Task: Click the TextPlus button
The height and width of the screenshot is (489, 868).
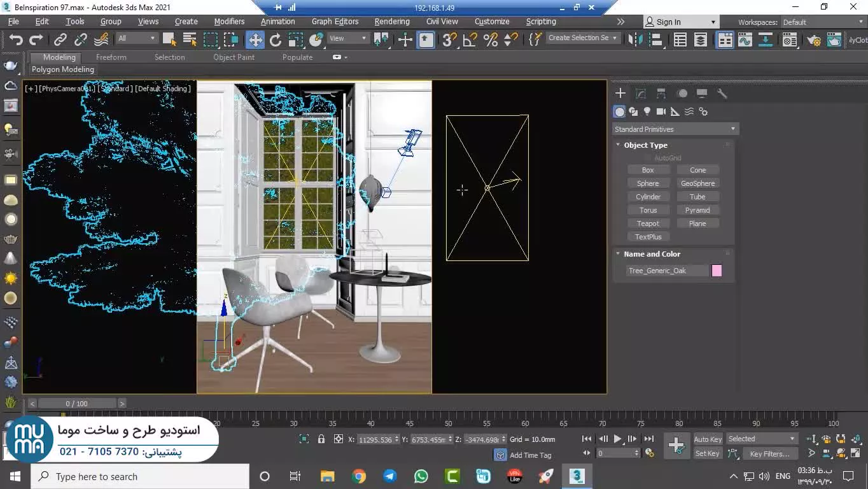Action: pos(648,237)
